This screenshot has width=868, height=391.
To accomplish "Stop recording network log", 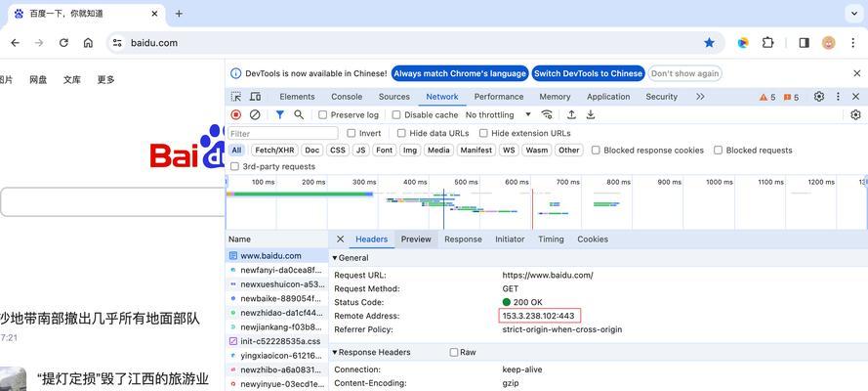I will pos(236,114).
